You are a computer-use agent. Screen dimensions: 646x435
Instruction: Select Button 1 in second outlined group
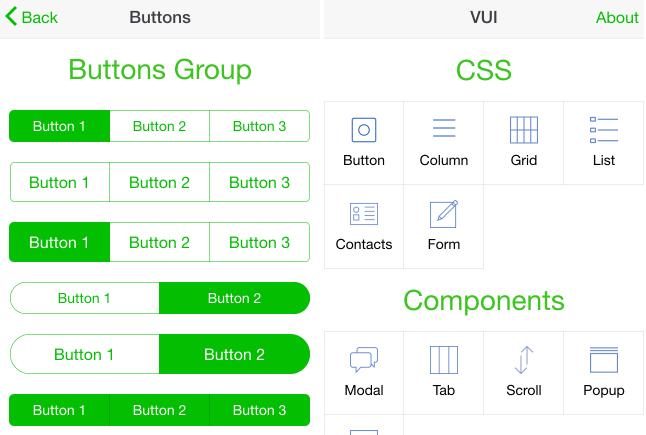(x=60, y=182)
